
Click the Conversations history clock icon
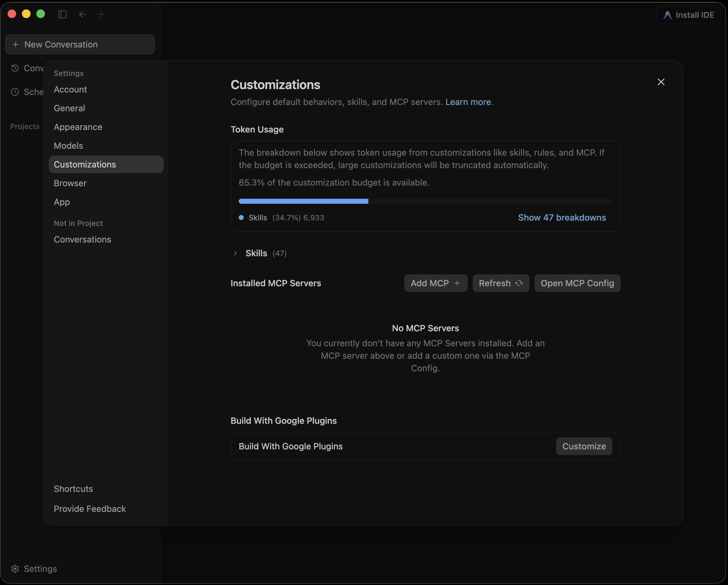click(15, 68)
